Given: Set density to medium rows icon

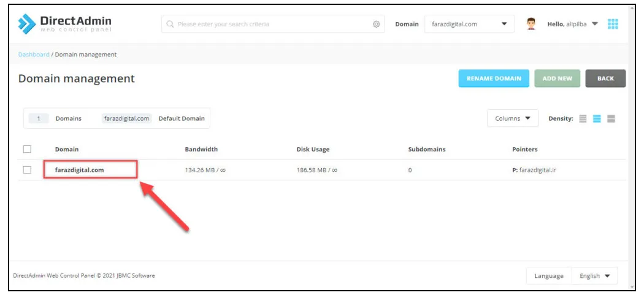Looking at the screenshot, I should click(597, 119).
